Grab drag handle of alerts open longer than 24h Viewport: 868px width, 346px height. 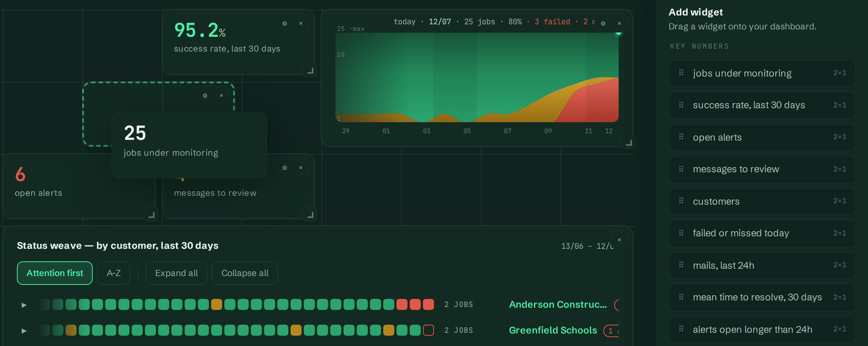click(x=681, y=329)
